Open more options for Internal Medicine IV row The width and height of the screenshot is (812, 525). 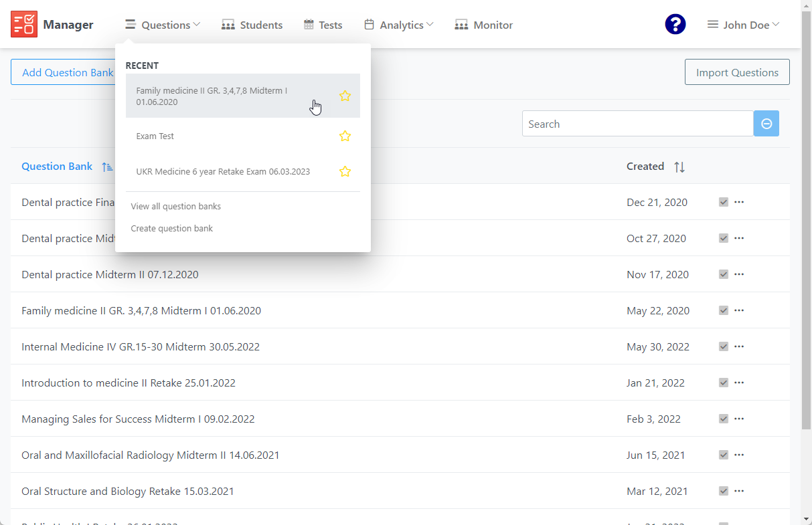click(x=739, y=346)
